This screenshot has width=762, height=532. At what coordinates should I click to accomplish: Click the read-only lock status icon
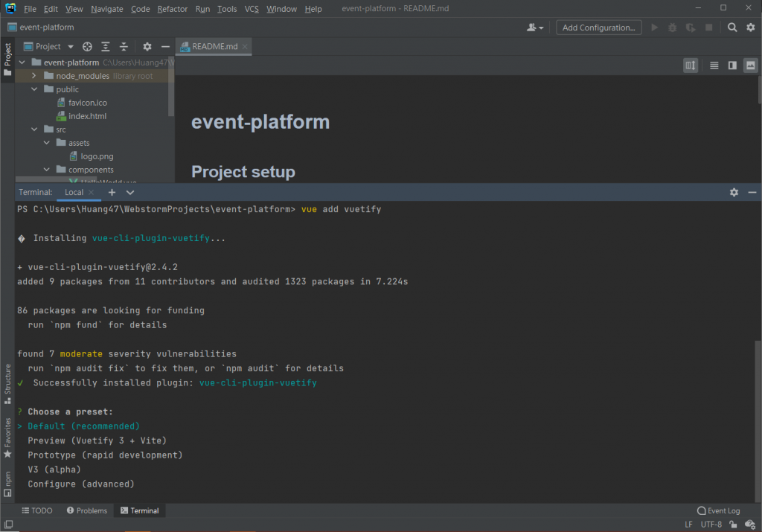(733, 525)
